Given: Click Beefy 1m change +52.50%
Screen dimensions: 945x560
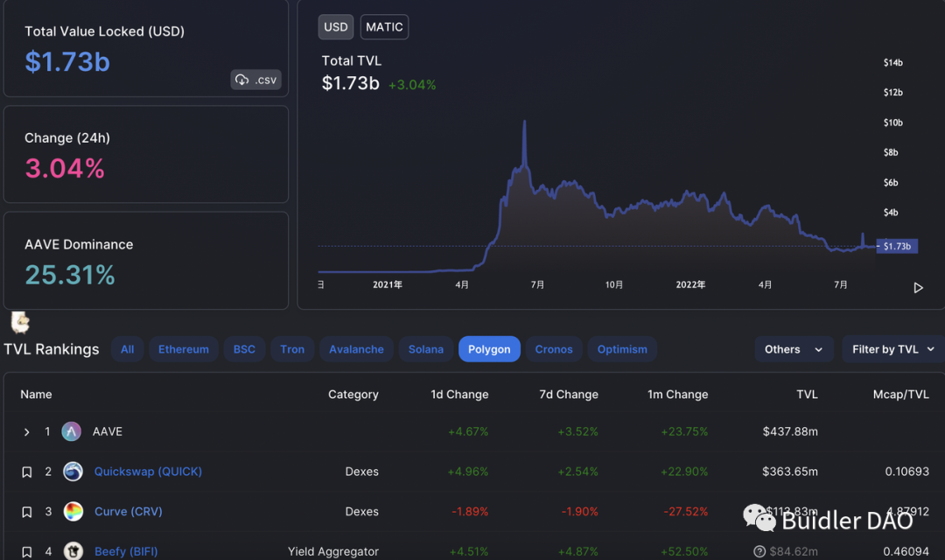Looking at the screenshot, I should pos(684,551).
